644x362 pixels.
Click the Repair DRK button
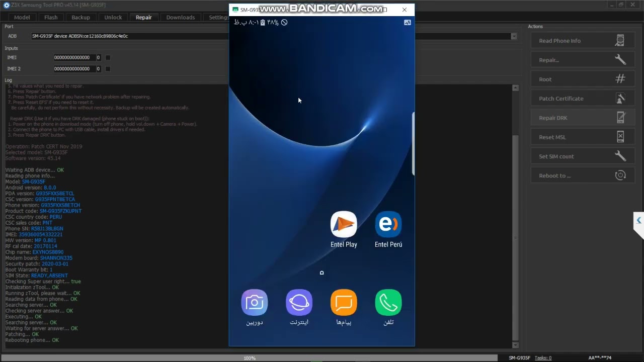coord(582,118)
